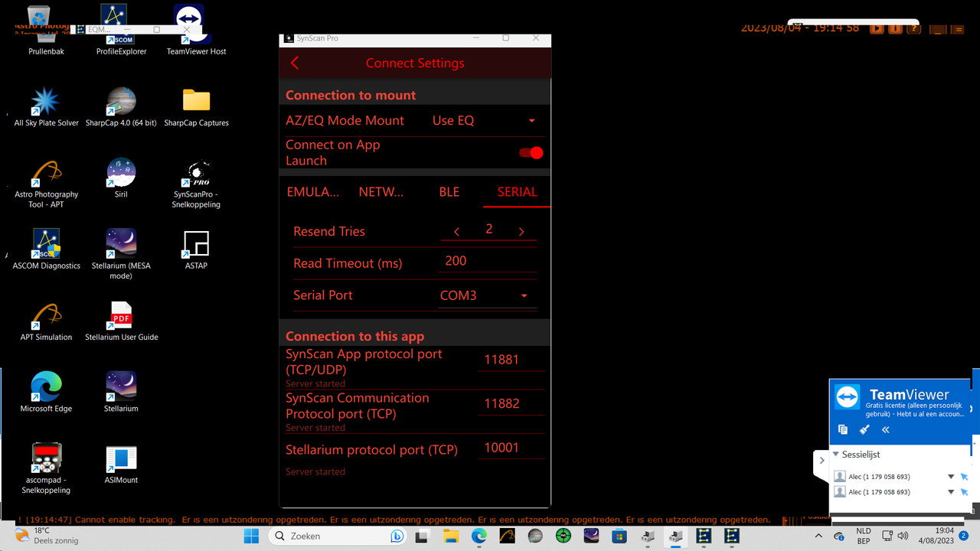Click the Read Timeout (ms) field
Screen dimensions: 980x551
[488, 262]
